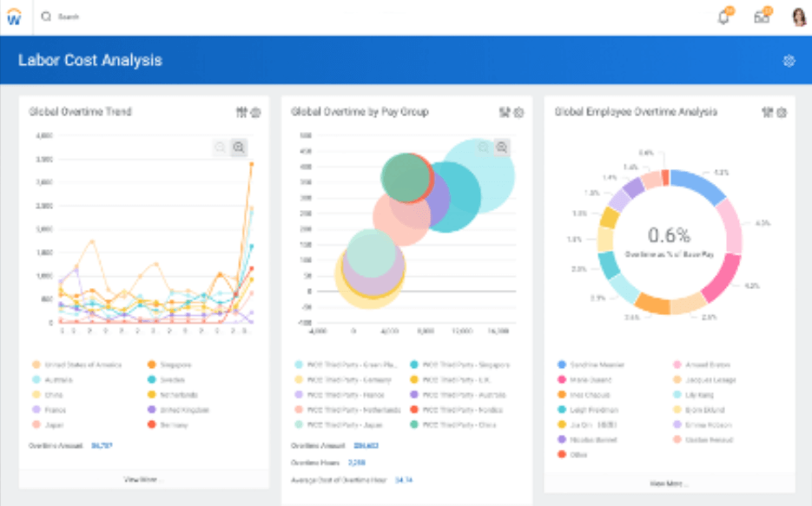Viewport: 812px width, 506px height.
Task: Open filter icon on Global Overtime by Pay Group
Action: [505, 112]
